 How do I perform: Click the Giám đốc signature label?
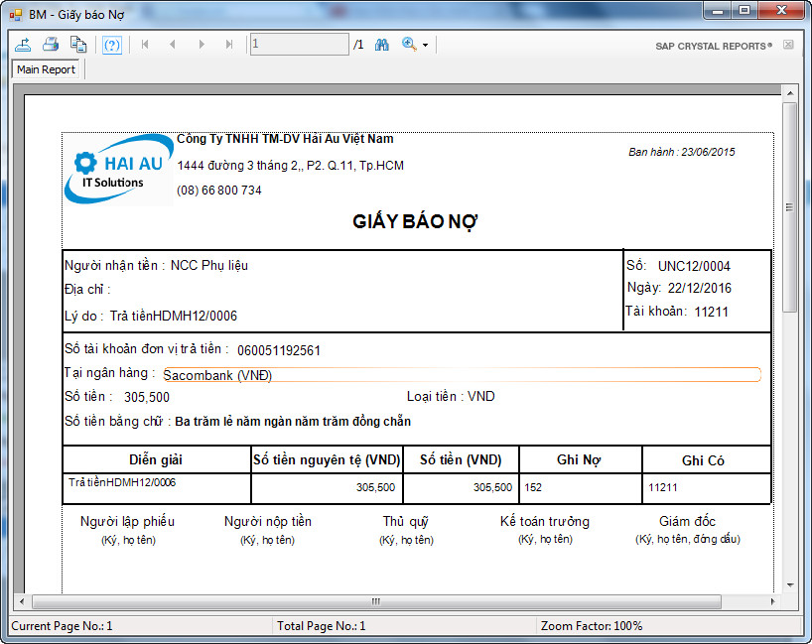687,521
